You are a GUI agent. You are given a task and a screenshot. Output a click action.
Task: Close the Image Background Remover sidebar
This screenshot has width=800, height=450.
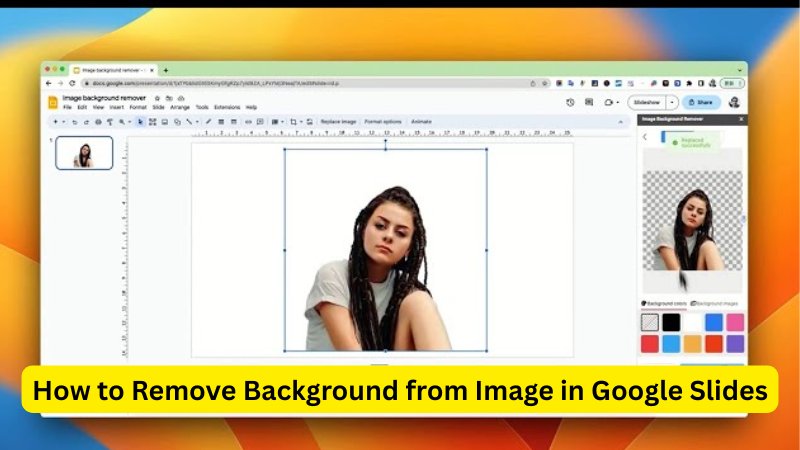[741, 119]
